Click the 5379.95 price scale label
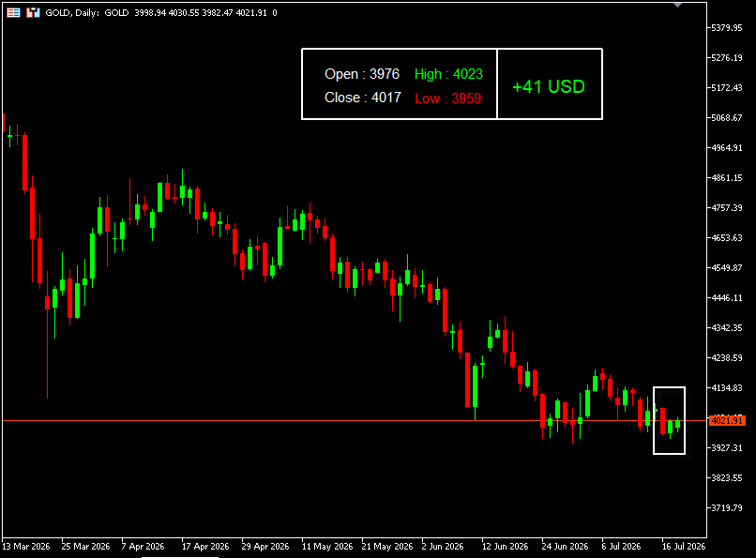The width and height of the screenshot is (756, 558). click(727, 28)
